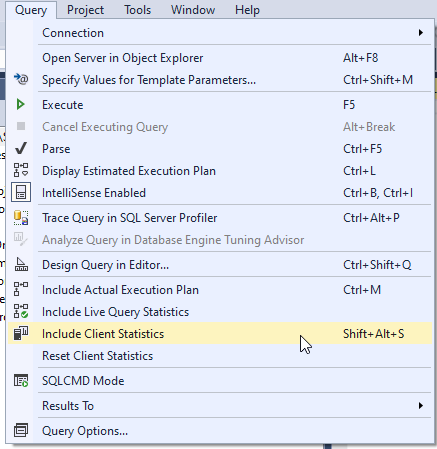Click the Include Client Statistics icon
The image size is (437, 449).
(21, 333)
